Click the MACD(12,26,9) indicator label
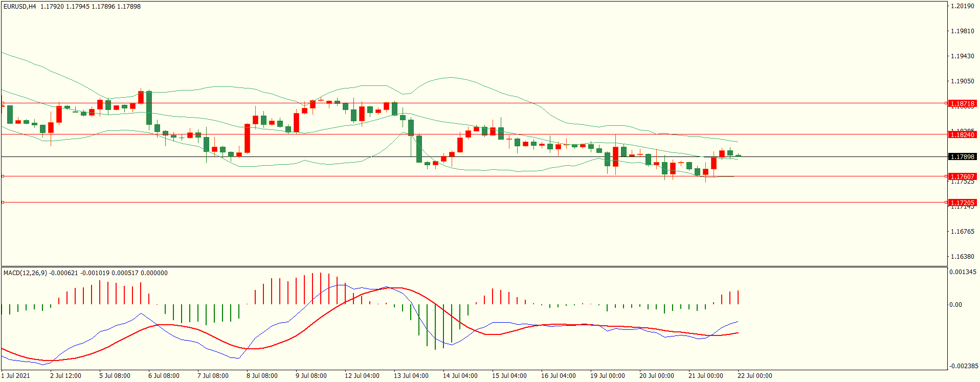Image resolution: width=980 pixels, height=382 pixels. [25, 273]
